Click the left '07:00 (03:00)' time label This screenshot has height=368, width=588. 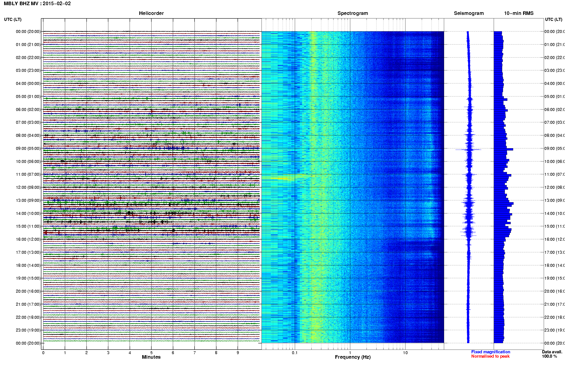pos(28,122)
